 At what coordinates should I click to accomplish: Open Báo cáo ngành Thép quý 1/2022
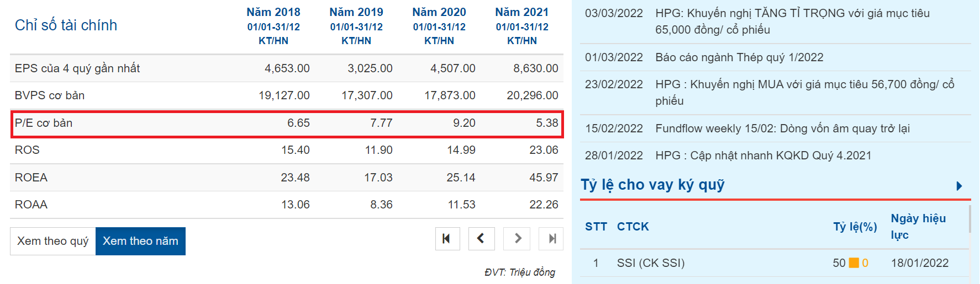click(739, 57)
